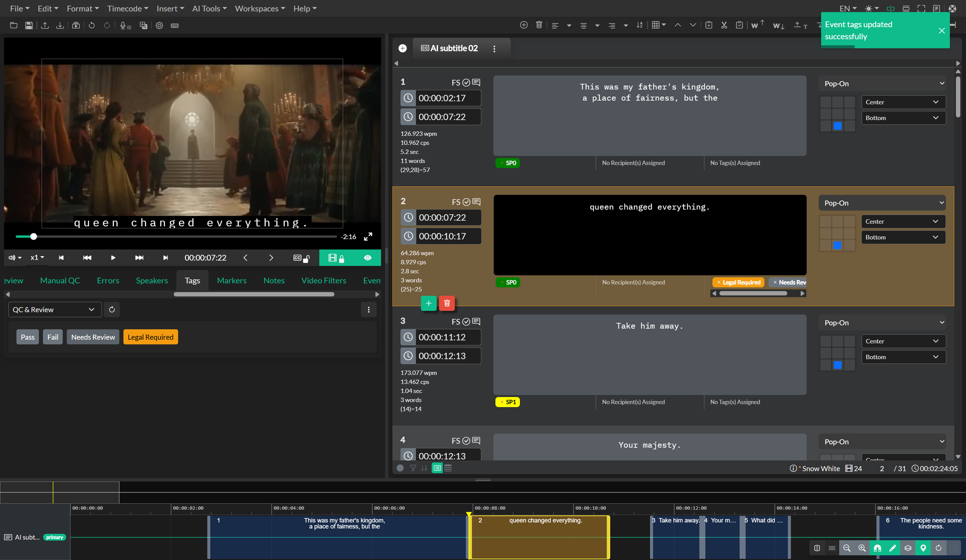This screenshot has height=560, width=966.
Task: Refresh the timeline waveform icon
Action: [x=938, y=548]
